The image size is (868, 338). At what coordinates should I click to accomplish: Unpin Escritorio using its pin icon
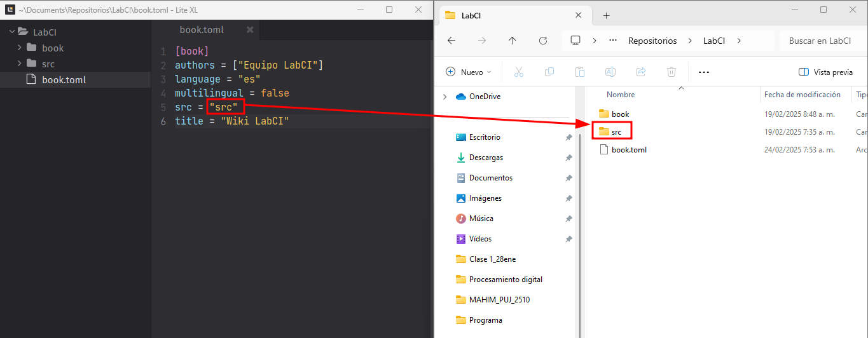point(568,137)
